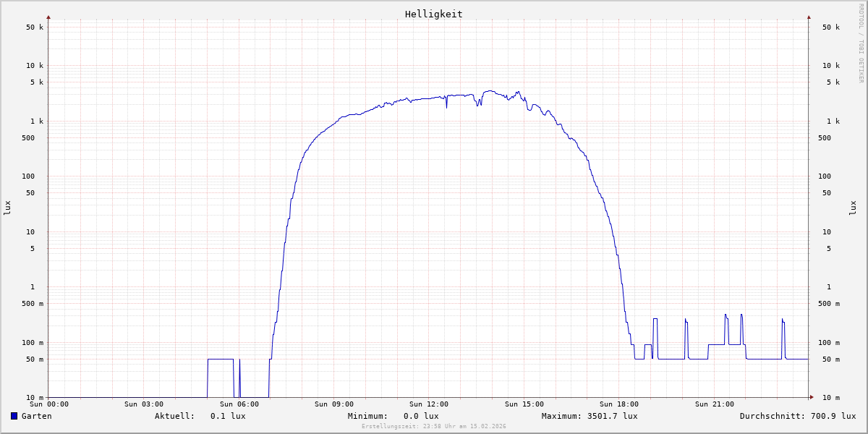Select the Helligkeit chart title
The image size is (868, 434).
click(433, 14)
